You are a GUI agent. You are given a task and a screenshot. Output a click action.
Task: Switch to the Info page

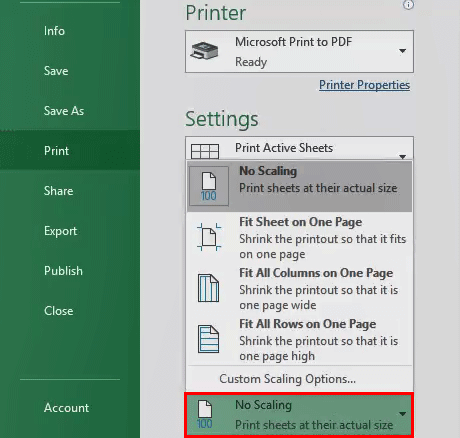point(54,31)
